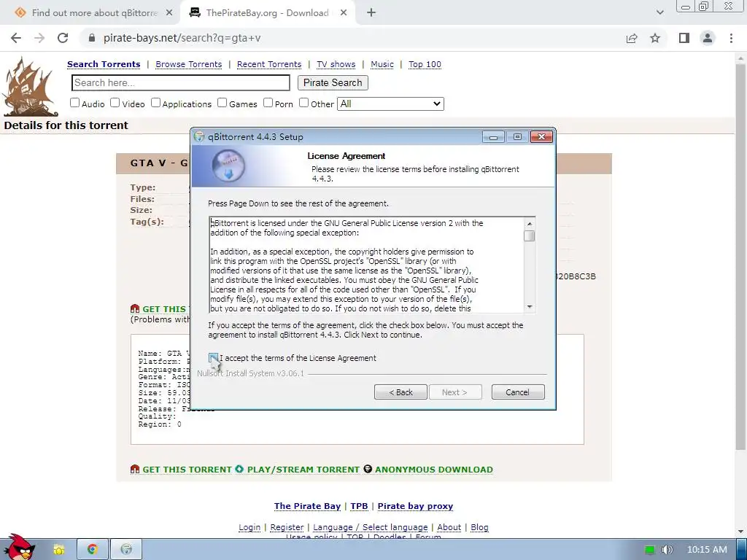Open Chrome from the taskbar
This screenshot has width=747, height=560.
pyautogui.click(x=93, y=550)
